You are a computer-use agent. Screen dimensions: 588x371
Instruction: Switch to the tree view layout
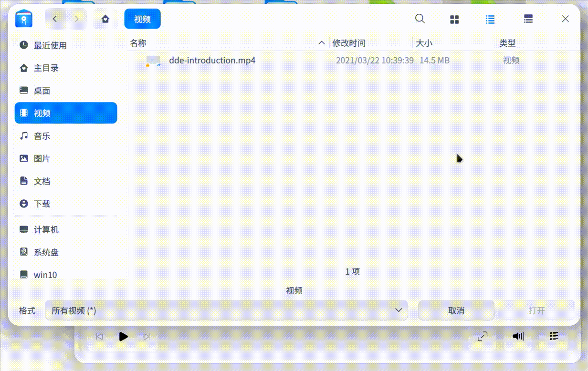pos(528,19)
